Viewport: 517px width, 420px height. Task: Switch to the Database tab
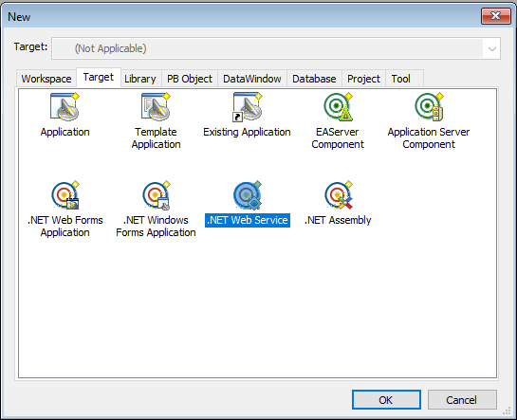(314, 79)
